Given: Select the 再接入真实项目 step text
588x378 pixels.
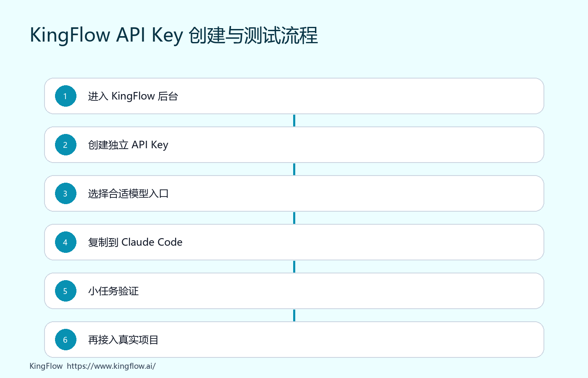Looking at the screenshot, I should click(123, 340).
